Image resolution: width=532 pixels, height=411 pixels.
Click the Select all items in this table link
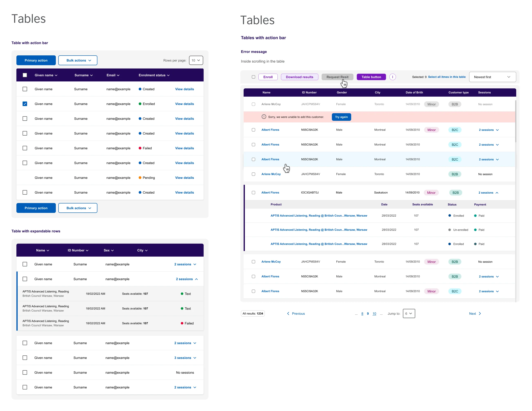[447, 77]
